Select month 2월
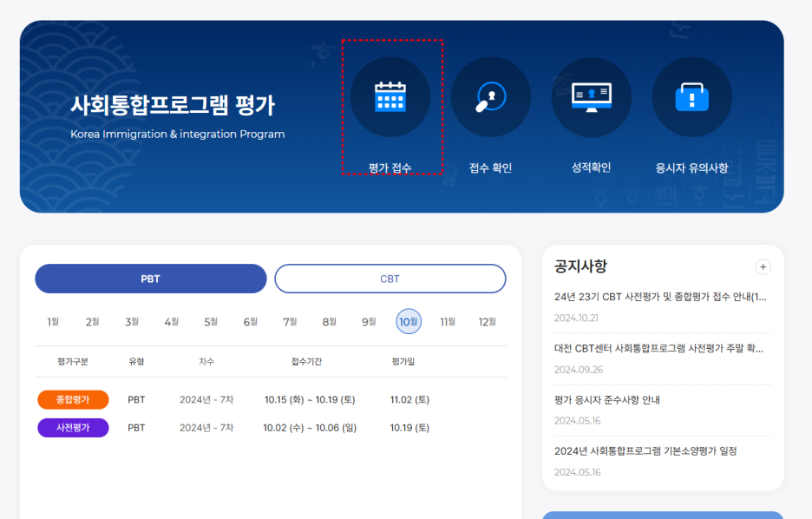This screenshot has width=812, height=519. tap(92, 322)
